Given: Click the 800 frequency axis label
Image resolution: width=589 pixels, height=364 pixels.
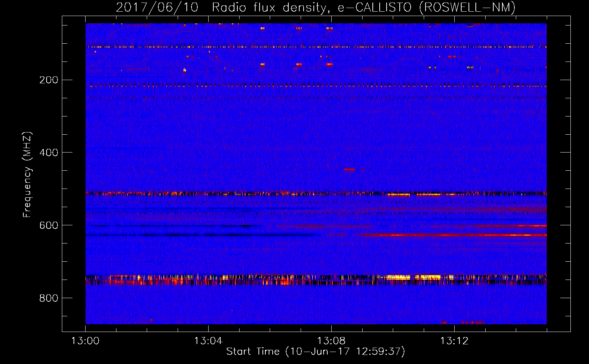Looking at the screenshot, I should pos(49,298).
